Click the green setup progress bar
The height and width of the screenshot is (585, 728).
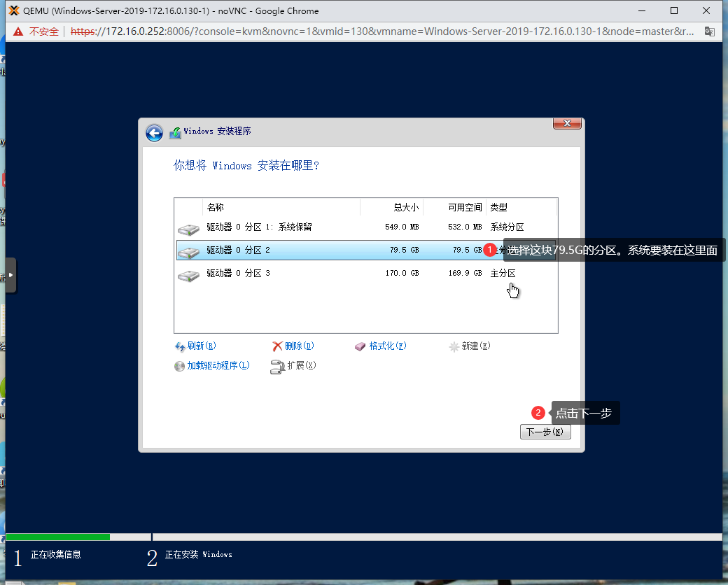click(58, 537)
